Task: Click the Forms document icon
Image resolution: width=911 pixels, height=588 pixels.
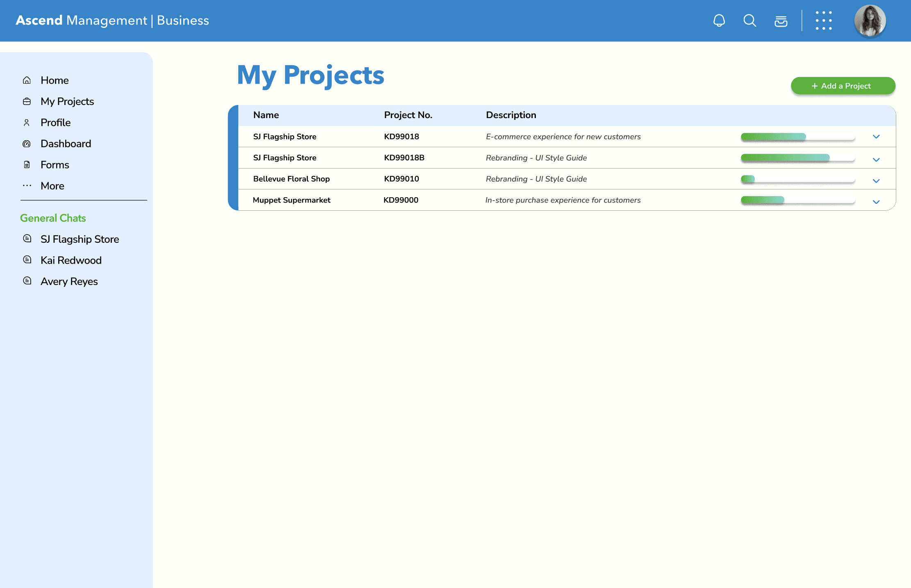Action: coord(27,165)
